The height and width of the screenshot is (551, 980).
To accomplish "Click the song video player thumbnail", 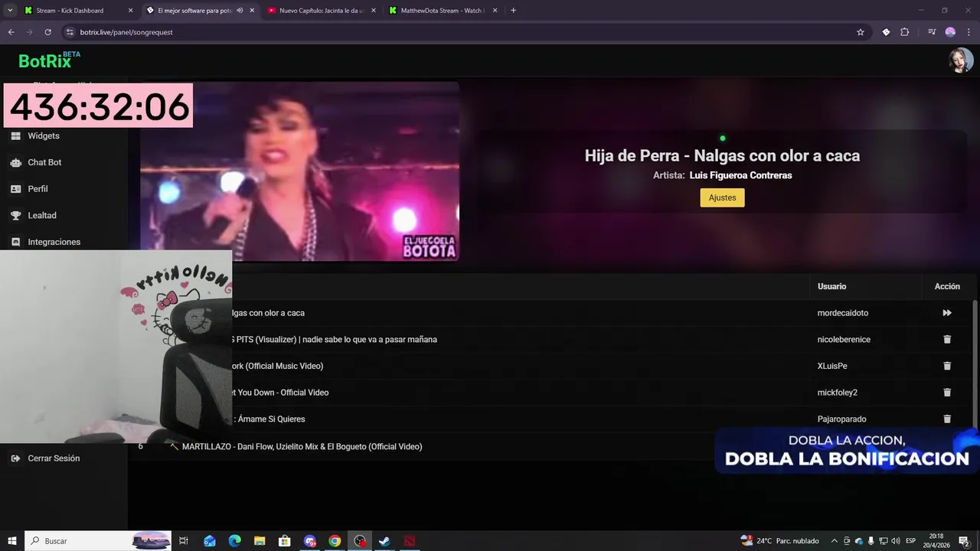I will [299, 171].
